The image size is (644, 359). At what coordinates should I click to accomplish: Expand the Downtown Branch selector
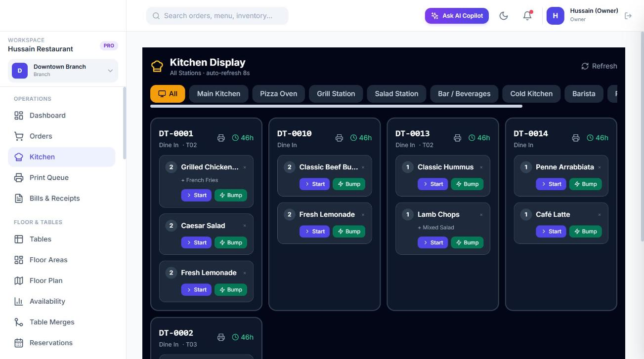63,71
